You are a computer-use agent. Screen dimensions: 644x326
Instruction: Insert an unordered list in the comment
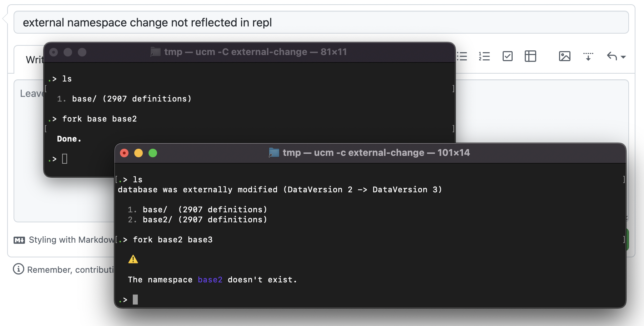click(462, 56)
